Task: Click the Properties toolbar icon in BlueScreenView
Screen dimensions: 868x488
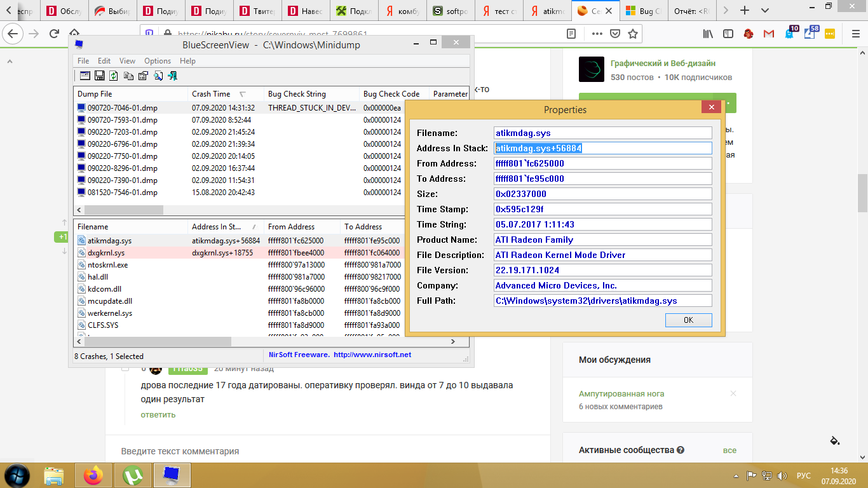Action: (143, 76)
